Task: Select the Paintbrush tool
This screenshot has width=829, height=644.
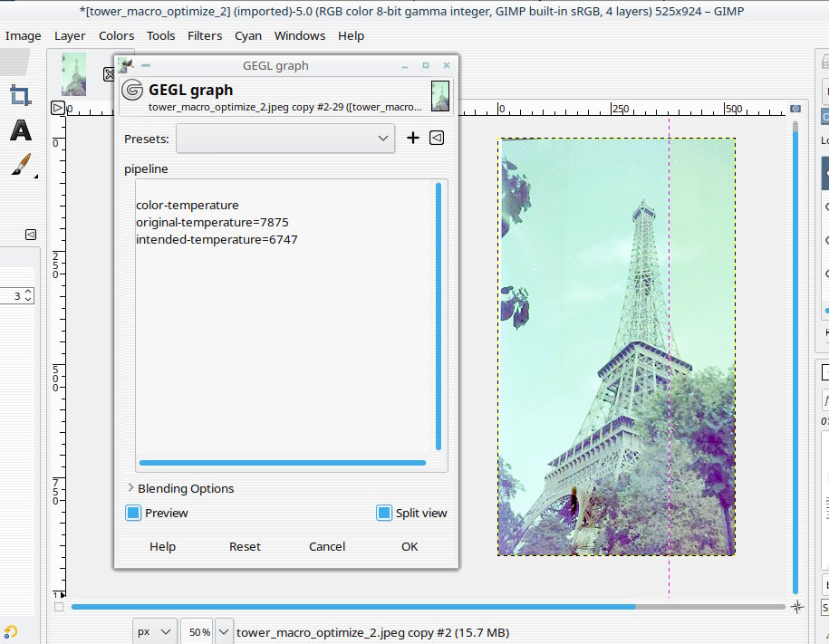Action: pos(21,165)
